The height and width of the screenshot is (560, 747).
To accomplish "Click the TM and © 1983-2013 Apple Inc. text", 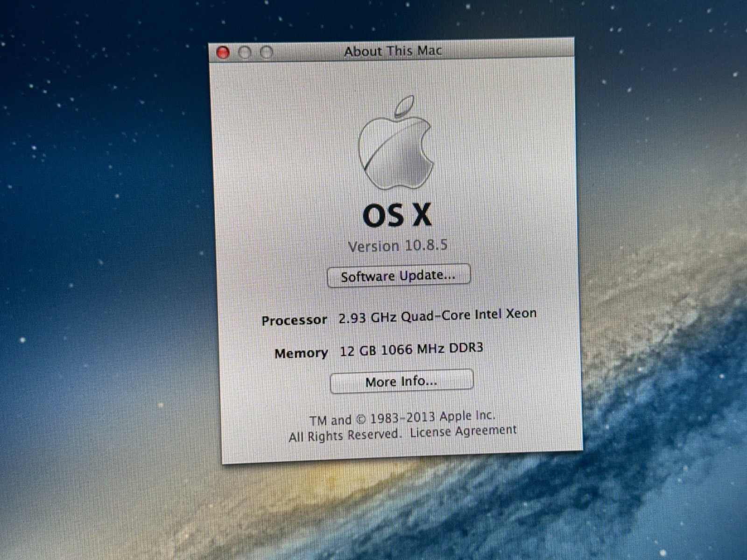I will pos(402,418).
